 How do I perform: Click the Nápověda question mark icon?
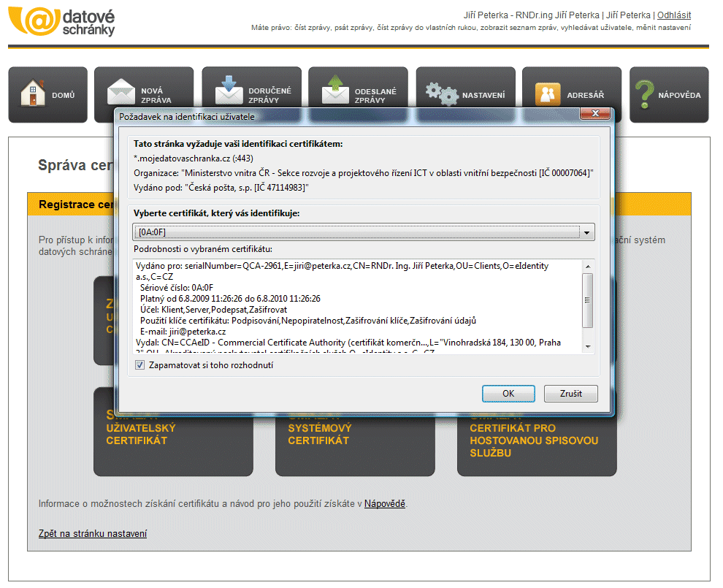pyautogui.click(x=644, y=94)
